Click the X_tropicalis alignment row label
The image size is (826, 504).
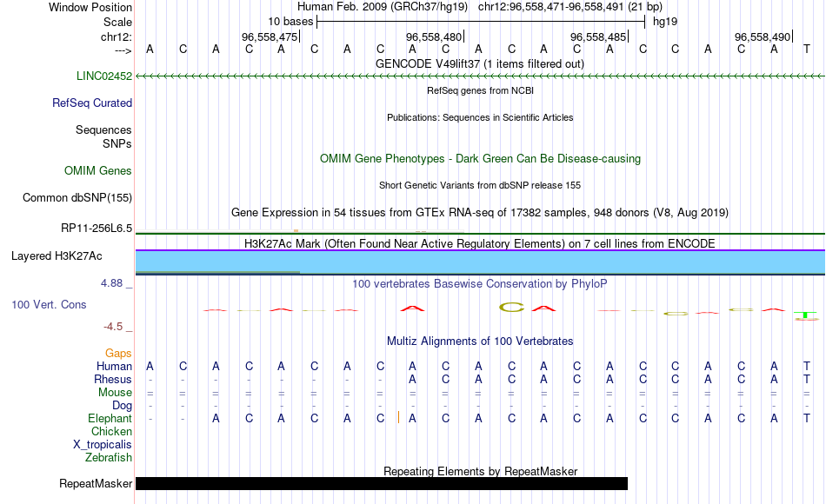coord(103,445)
